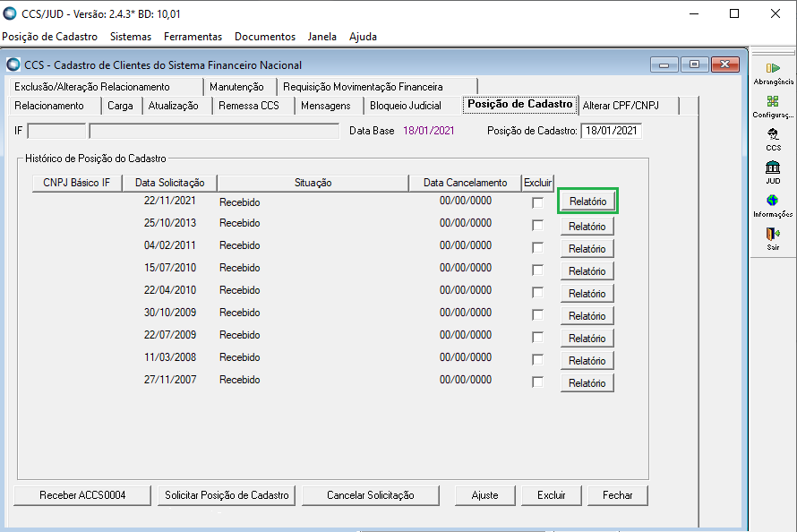The width and height of the screenshot is (797, 532).
Task: Switch to the Mensagens tab
Action: pos(329,106)
